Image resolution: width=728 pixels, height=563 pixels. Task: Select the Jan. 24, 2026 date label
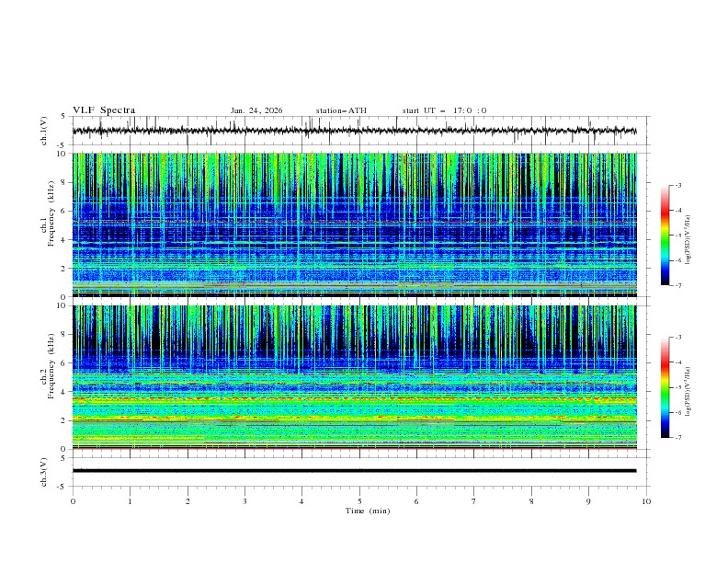[256, 110]
